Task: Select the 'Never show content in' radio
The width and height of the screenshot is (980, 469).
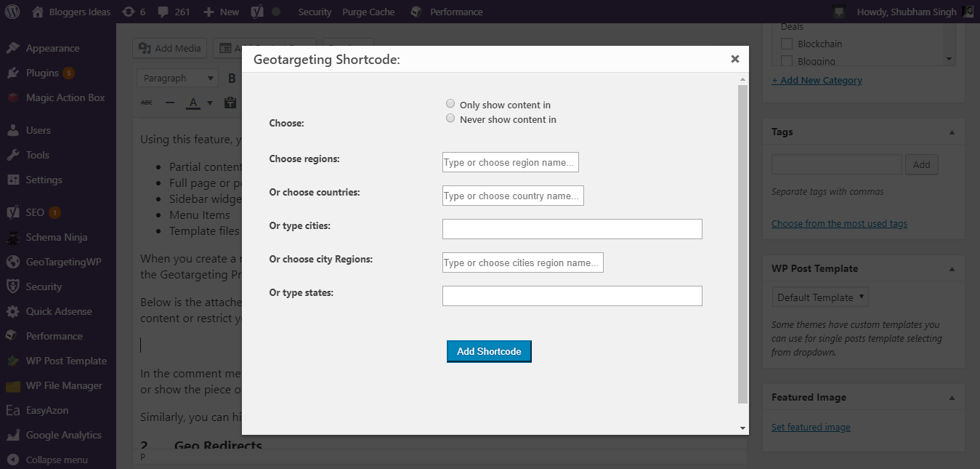Action: (450, 119)
